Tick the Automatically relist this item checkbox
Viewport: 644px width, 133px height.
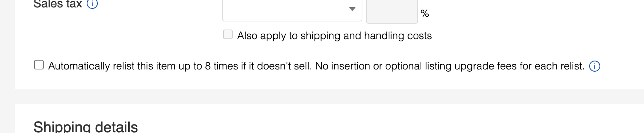click(39, 65)
